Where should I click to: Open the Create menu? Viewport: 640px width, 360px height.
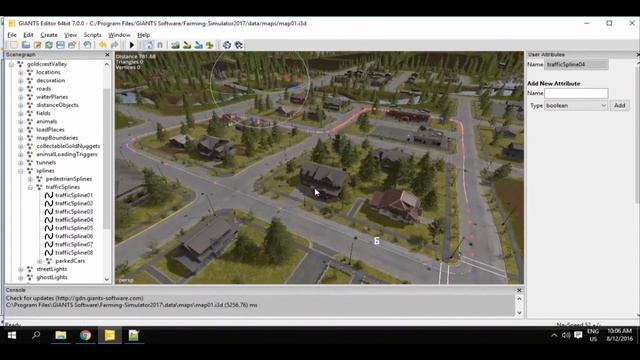(x=49, y=35)
